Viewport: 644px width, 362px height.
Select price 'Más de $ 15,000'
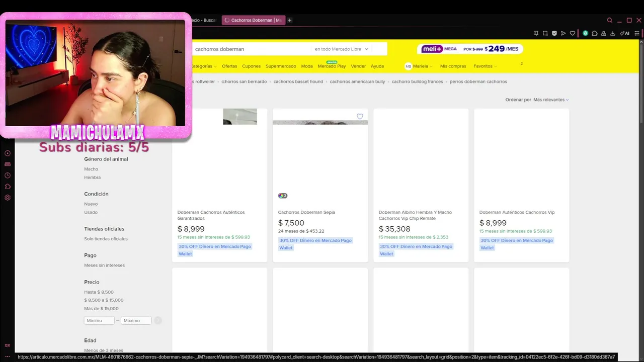click(101, 309)
